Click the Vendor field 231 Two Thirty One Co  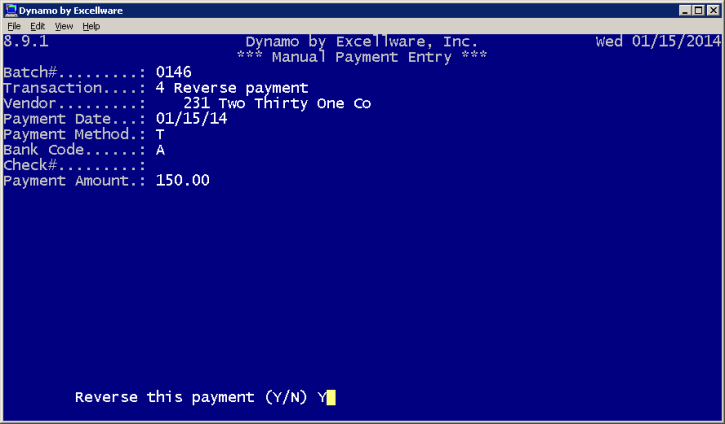(x=277, y=104)
